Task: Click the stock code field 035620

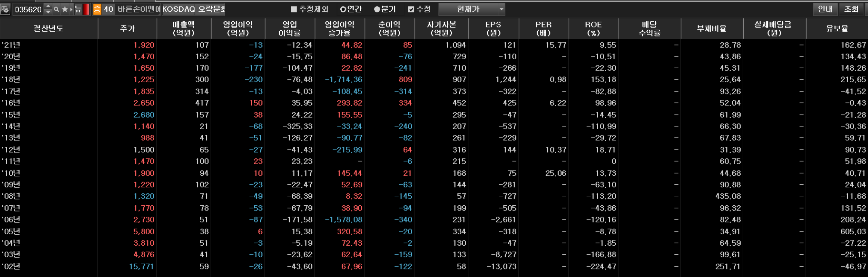Action: coord(28,10)
